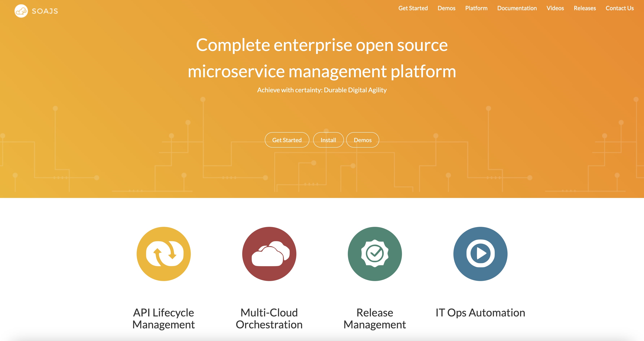Go to Platform in the navigation bar

(476, 8)
